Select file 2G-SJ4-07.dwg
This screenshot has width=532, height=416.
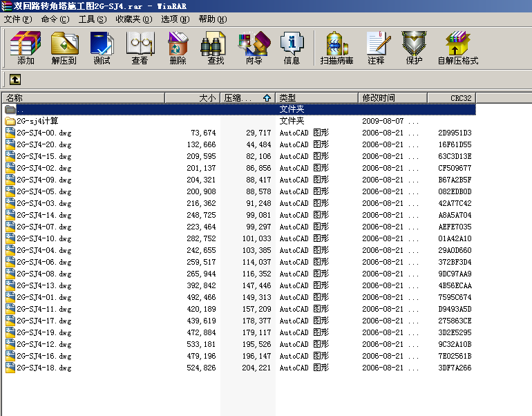point(240,227)
